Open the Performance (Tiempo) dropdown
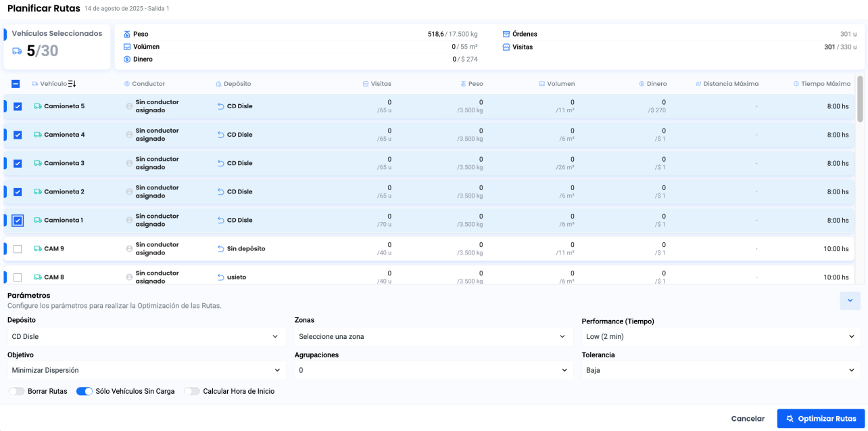The image size is (868, 431). pos(721,336)
